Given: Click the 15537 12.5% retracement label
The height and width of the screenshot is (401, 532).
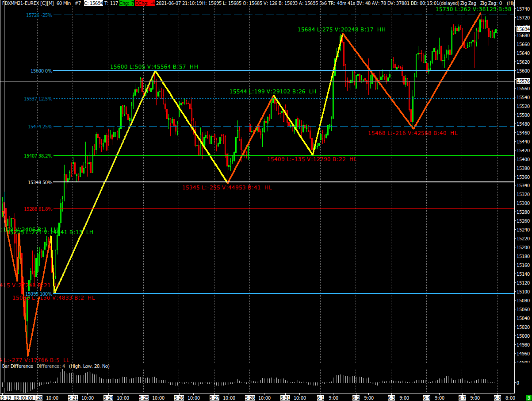Looking at the screenshot, I should [x=38, y=99].
